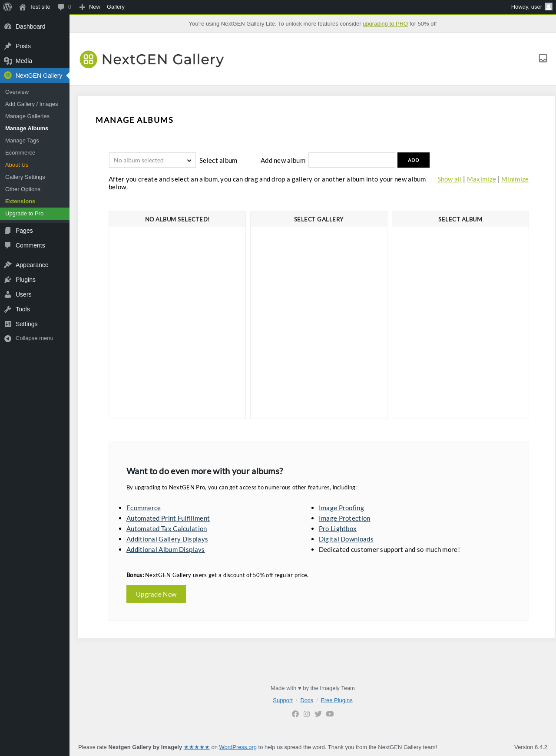Rate the plugin via five-star link

click(x=197, y=747)
